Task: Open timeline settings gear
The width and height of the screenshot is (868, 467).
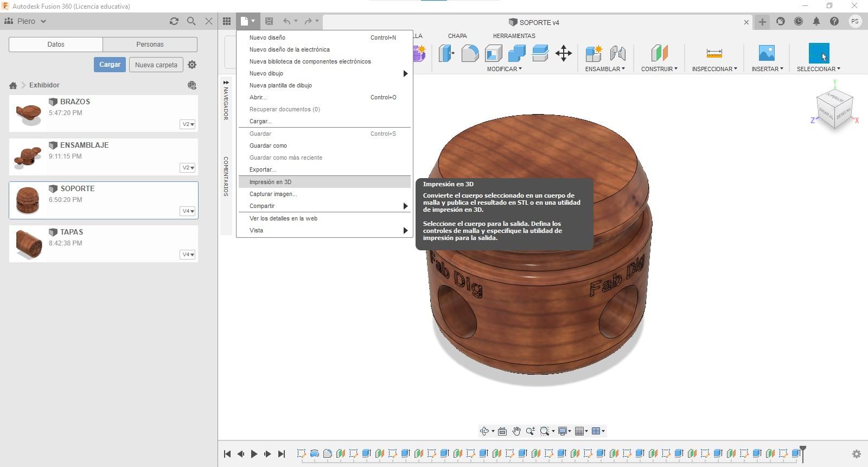Action: [x=857, y=454]
